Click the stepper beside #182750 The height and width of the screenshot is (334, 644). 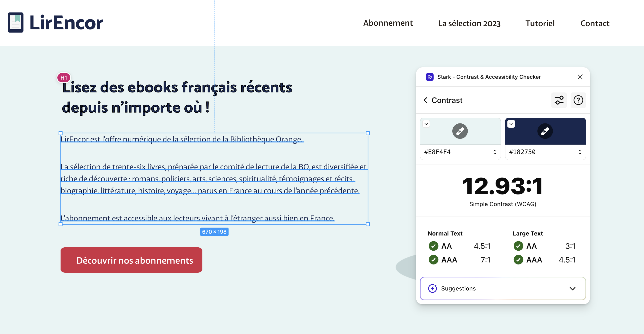point(580,152)
